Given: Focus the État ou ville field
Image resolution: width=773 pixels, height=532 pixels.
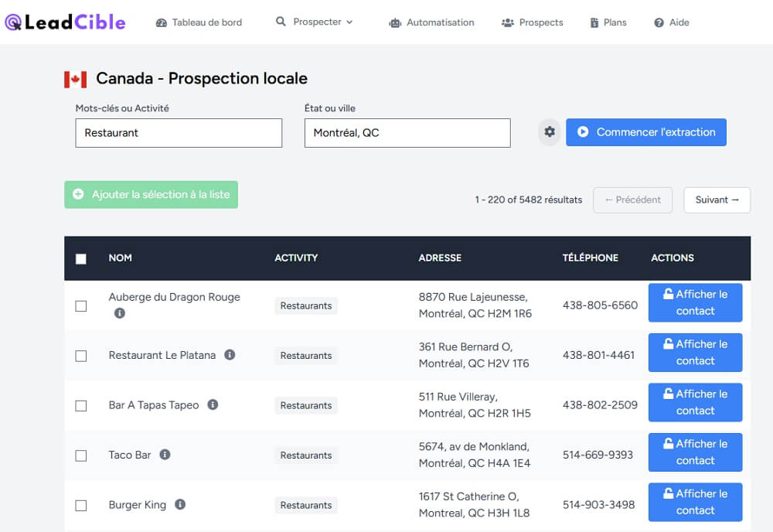Looking at the screenshot, I should pos(407,133).
